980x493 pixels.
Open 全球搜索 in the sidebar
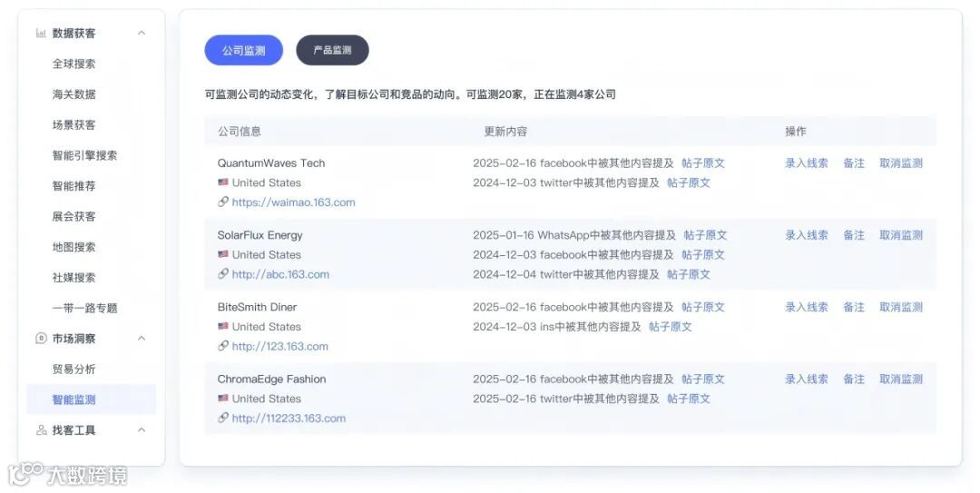[73, 64]
